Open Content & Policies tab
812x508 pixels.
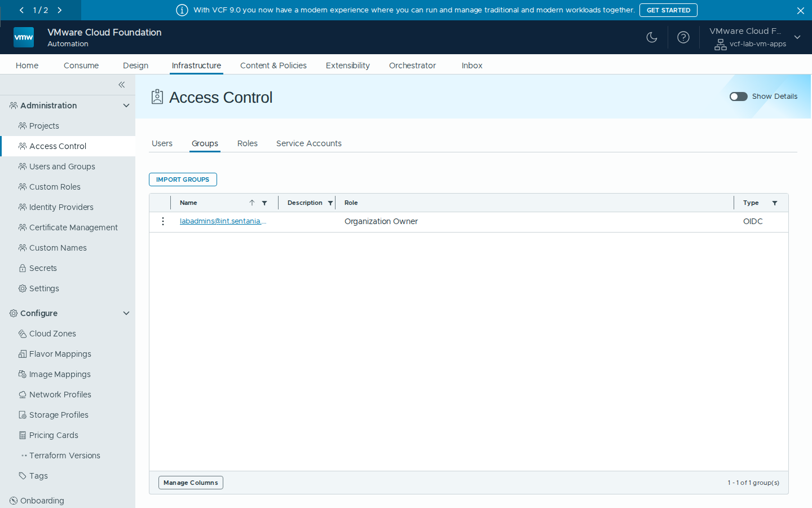[273, 65]
